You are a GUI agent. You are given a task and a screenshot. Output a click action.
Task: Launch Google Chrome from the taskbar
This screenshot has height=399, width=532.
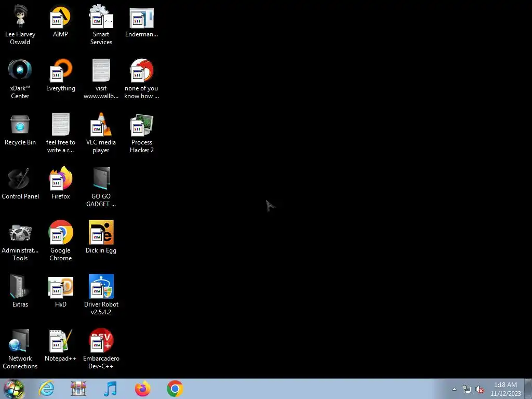(x=175, y=389)
